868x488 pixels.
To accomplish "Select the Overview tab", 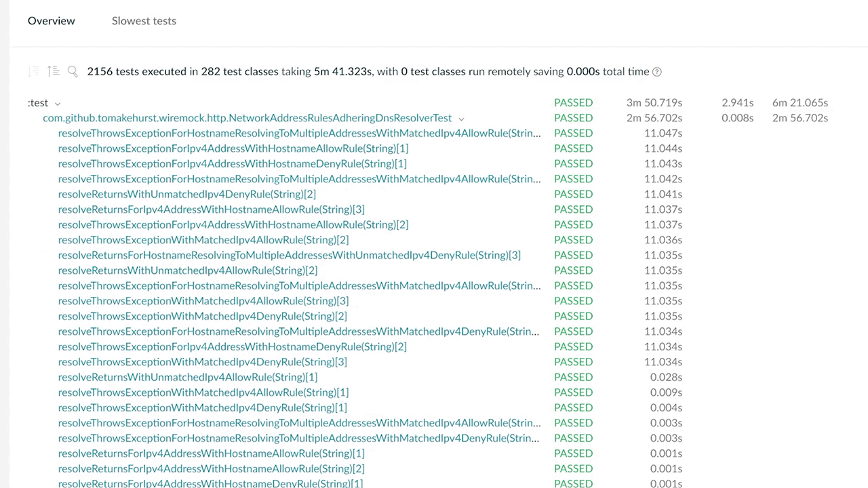I will tap(52, 21).
